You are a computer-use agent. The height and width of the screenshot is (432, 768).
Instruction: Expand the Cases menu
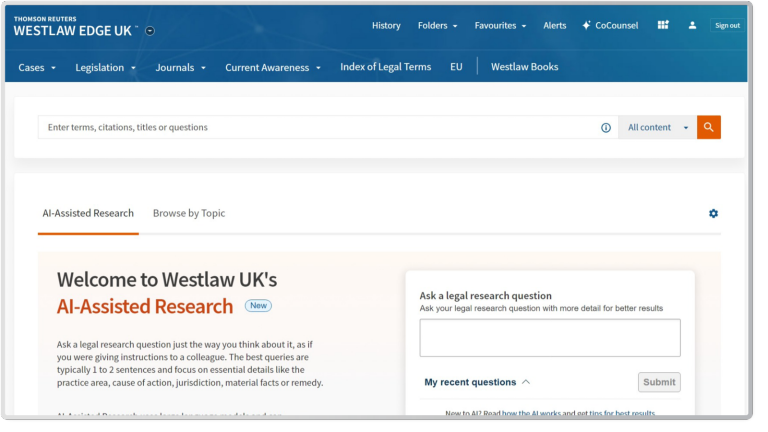pyautogui.click(x=38, y=68)
